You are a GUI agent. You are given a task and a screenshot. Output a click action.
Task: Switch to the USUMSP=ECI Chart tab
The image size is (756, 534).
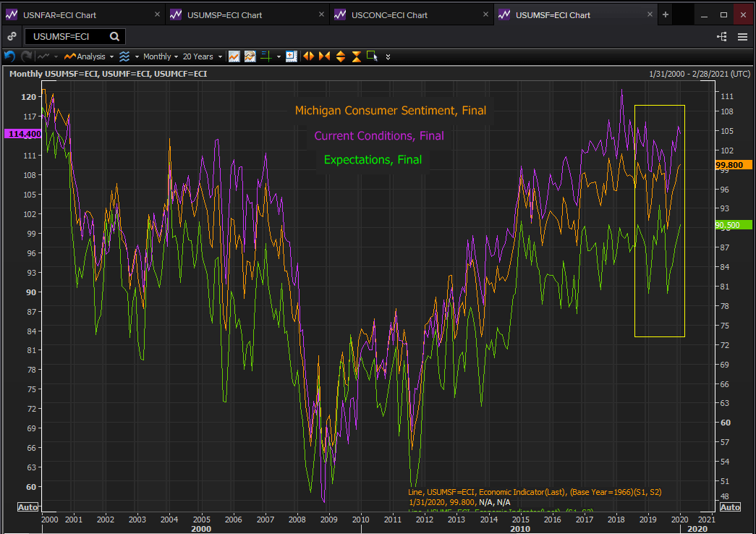click(223, 15)
